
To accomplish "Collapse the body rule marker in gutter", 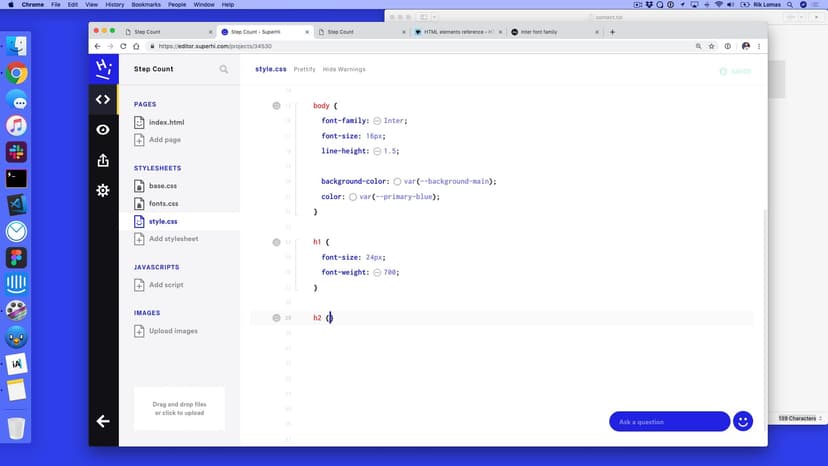I will coord(276,105).
